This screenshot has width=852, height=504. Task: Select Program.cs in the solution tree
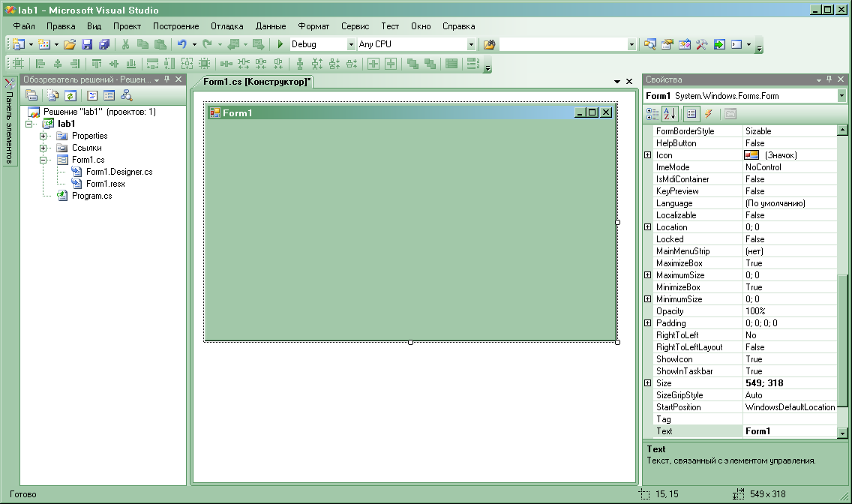pos(91,196)
